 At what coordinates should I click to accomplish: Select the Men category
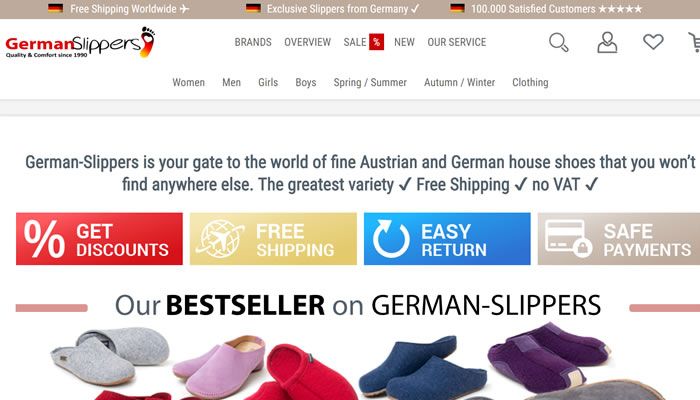[231, 83]
